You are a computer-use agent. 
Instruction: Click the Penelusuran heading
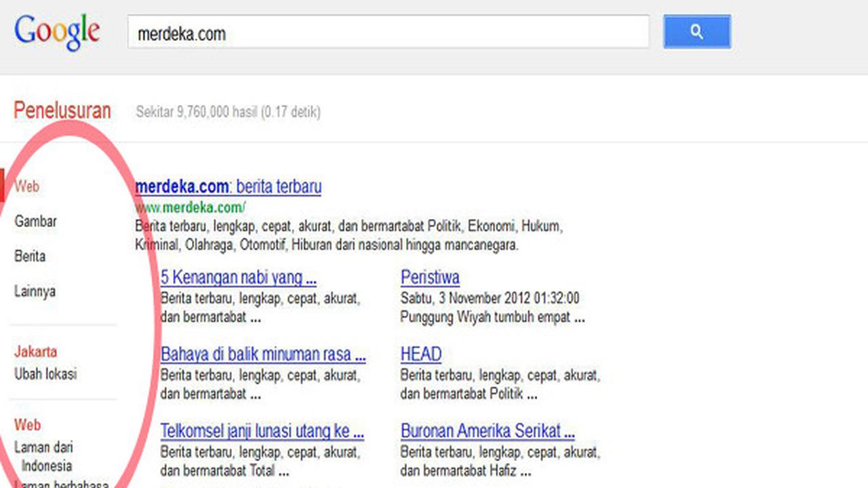(x=62, y=110)
